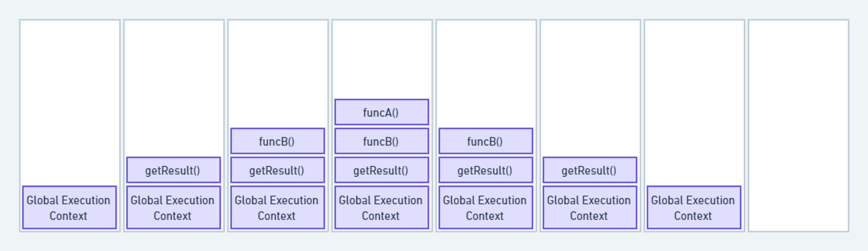Click the funcA() frame box
868x251 pixels.
pos(381,112)
